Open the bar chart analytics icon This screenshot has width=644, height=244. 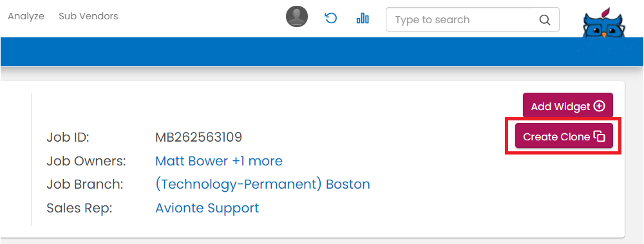pyautogui.click(x=363, y=18)
